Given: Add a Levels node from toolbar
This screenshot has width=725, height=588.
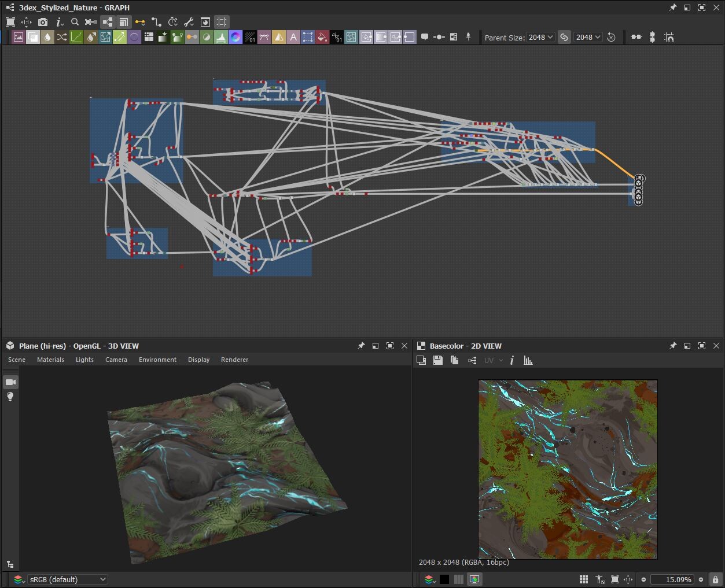Looking at the screenshot, I should pyautogui.click(x=221, y=38).
